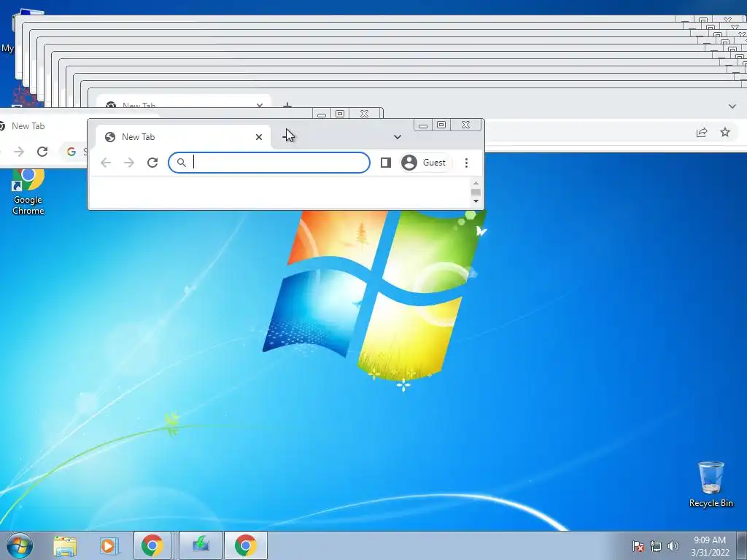Click the Show desktop button on taskbar

click(x=742, y=545)
